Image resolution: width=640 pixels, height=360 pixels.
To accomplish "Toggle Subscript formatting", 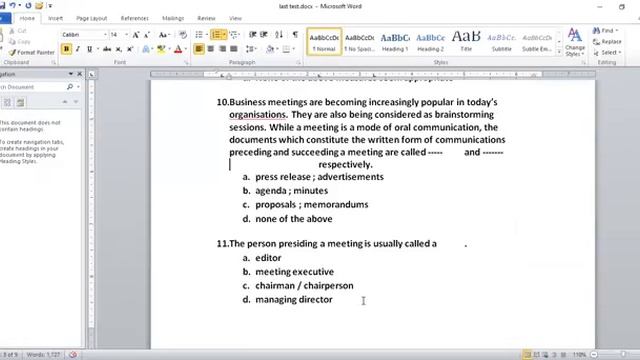I will click(x=118, y=49).
